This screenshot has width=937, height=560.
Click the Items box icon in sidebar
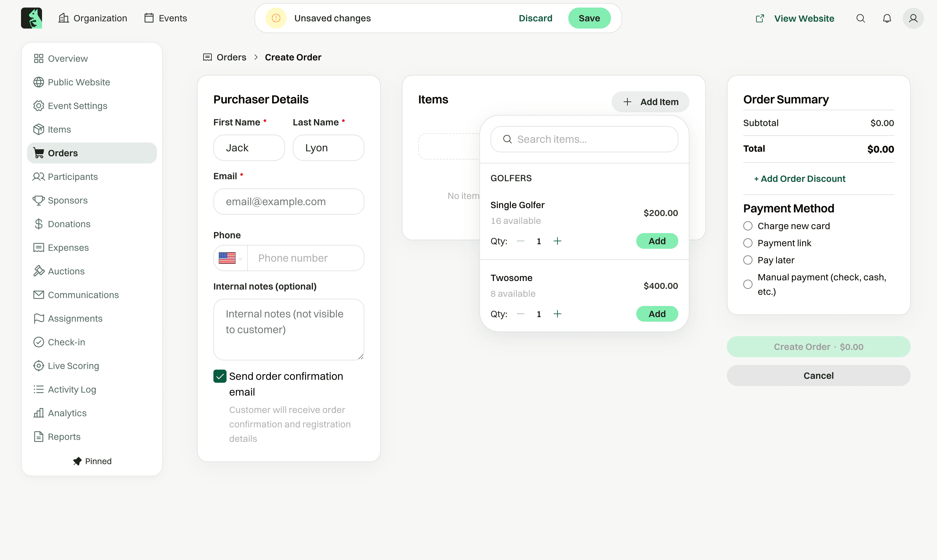tap(38, 129)
